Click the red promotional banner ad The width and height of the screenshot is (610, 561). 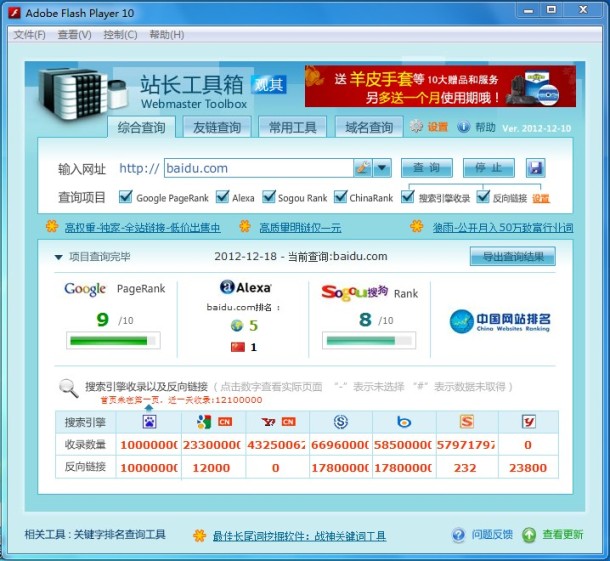pyautogui.click(x=440, y=86)
